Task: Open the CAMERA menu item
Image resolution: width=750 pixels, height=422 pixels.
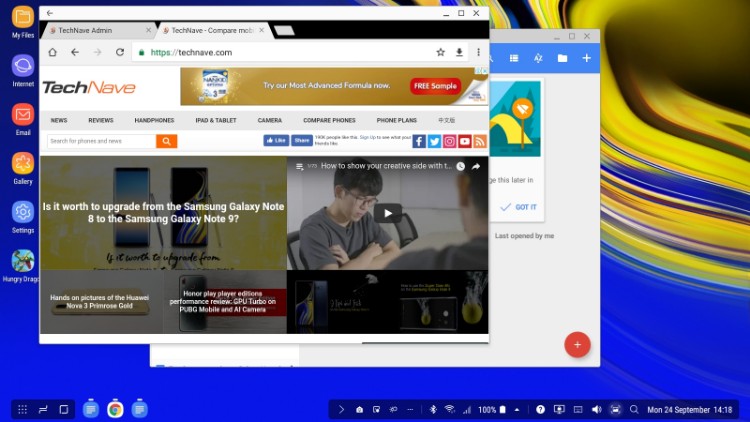Action: pos(270,121)
